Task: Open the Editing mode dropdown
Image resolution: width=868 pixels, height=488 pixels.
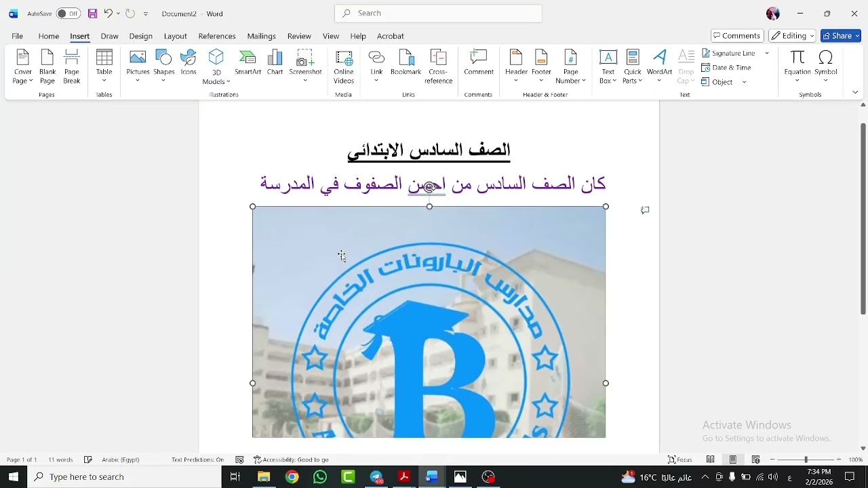Action: coord(792,36)
